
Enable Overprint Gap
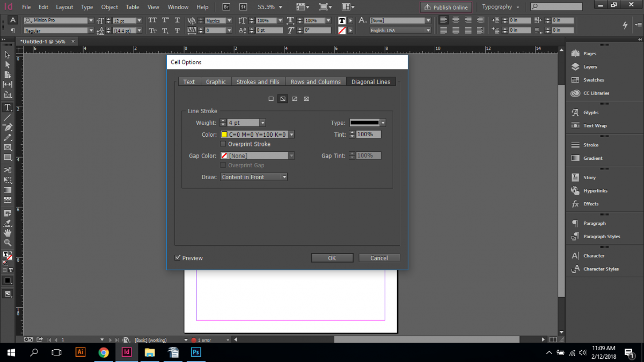(x=223, y=165)
